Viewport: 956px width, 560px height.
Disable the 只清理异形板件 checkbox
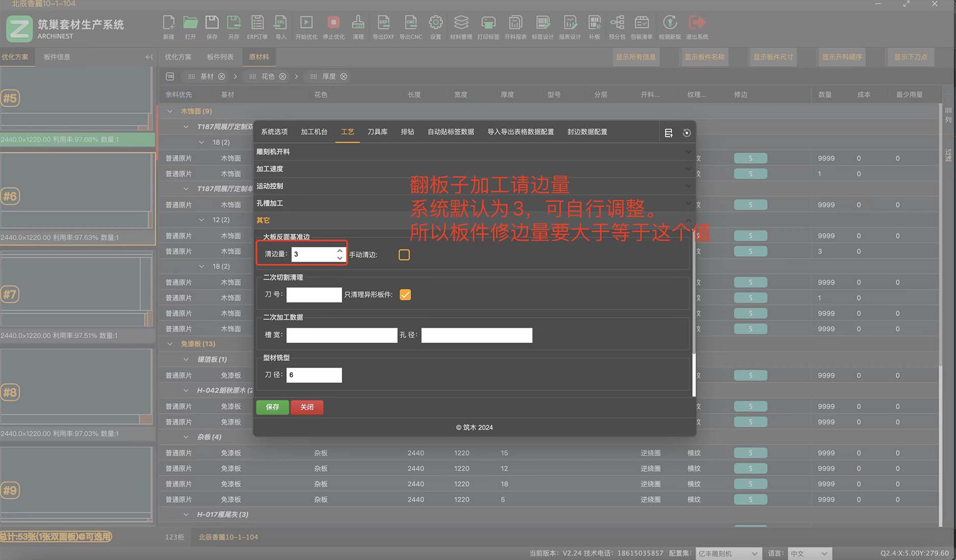tap(405, 294)
